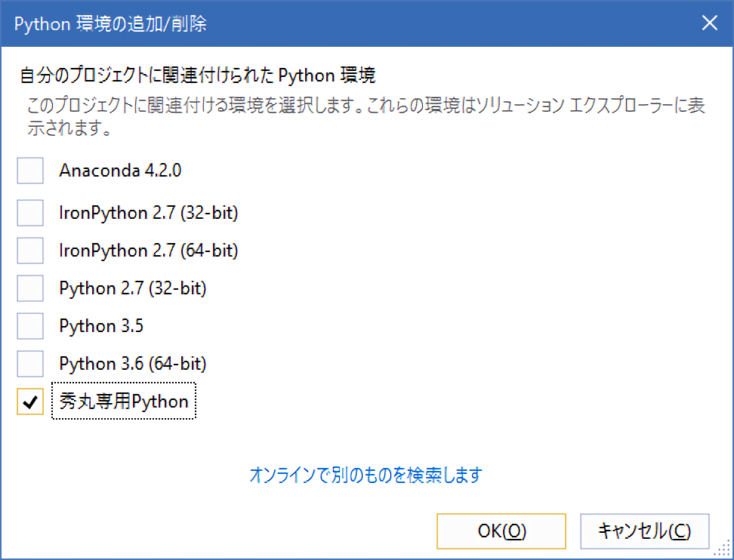Toggle the Python 3.5 checkbox

[30, 326]
